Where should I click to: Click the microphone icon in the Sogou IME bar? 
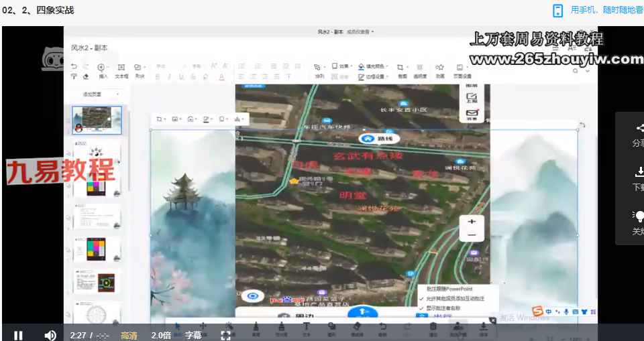click(x=566, y=312)
